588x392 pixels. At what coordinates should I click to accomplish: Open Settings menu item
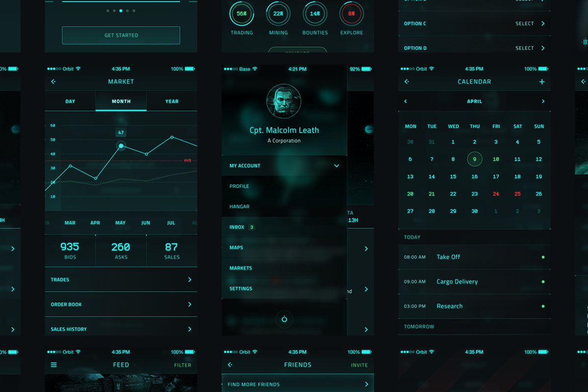284,289
